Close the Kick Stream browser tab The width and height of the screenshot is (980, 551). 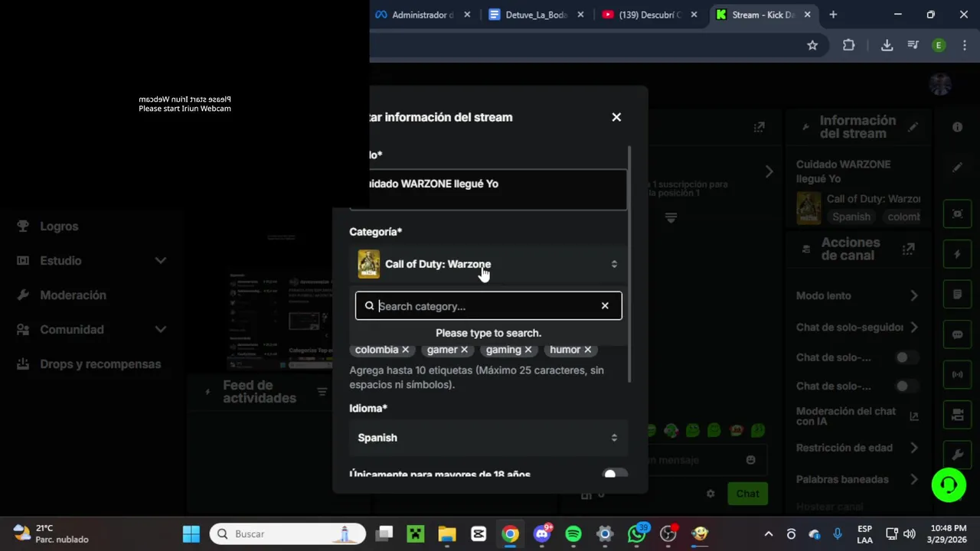(807, 15)
